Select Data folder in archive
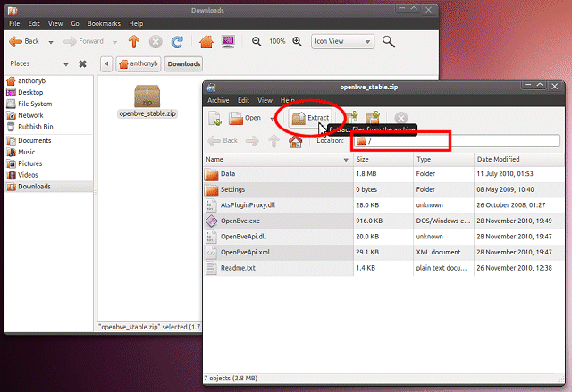The width and height of the screenshot is (572, 392). [384, 174]
